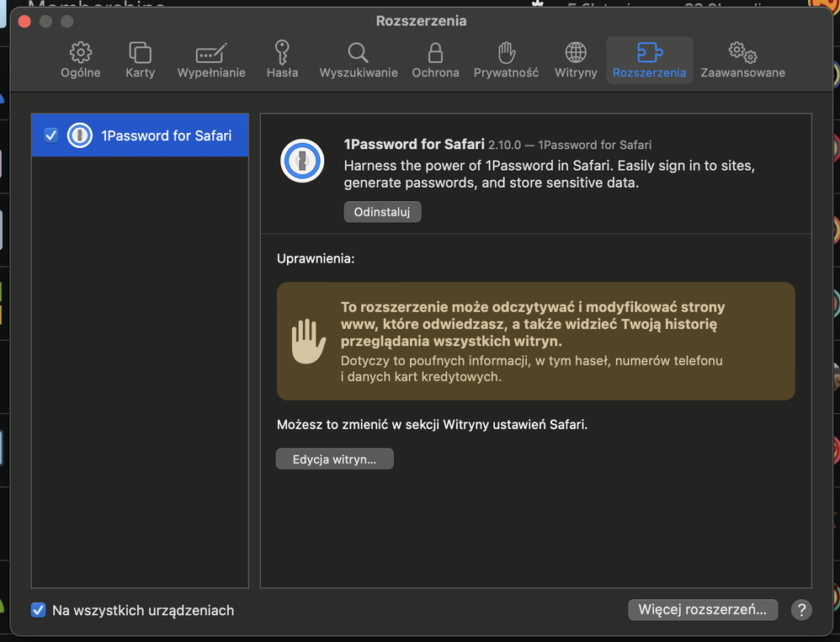Click the large 1Password logo in details
840x642 pixels.
pos(302,161)
